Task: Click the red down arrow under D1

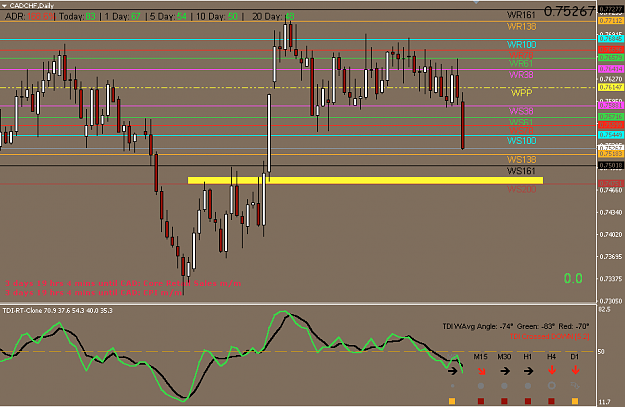Action: 575,370
